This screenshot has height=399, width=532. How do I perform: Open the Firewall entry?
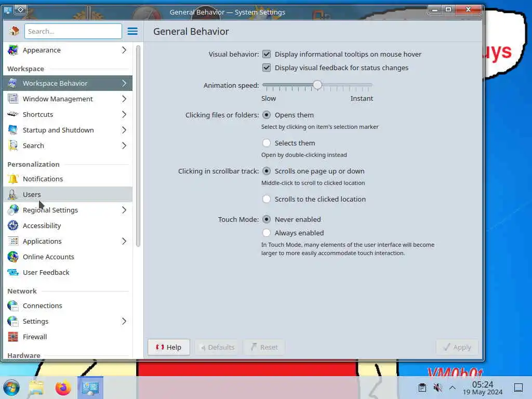click(68, 337)
